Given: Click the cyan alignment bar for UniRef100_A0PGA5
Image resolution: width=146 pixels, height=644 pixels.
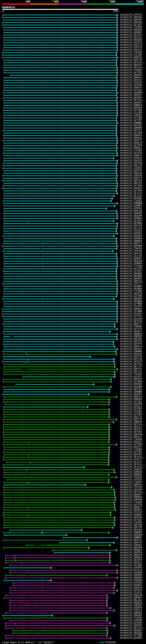Looking at the screenshot, I should pyautogui.click(x=28, y=567).
